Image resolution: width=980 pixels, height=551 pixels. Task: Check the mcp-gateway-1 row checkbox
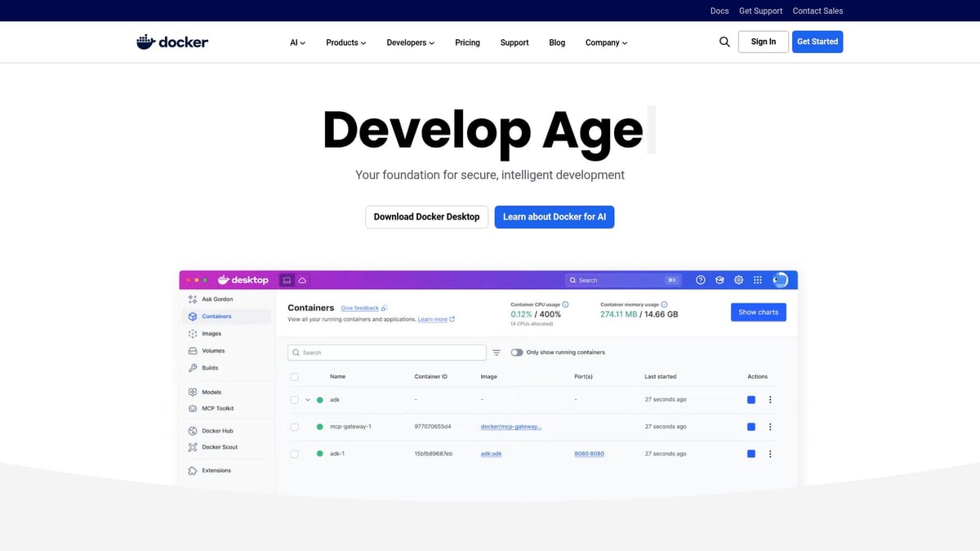[x=295, y=427]
